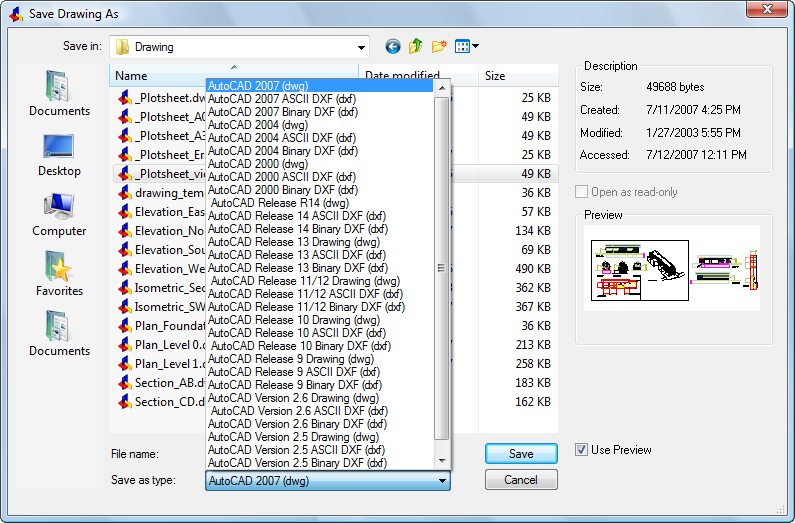Select Plan_Level 0 file icon
Screen dimensions: 795x523
tap(125, 345)
